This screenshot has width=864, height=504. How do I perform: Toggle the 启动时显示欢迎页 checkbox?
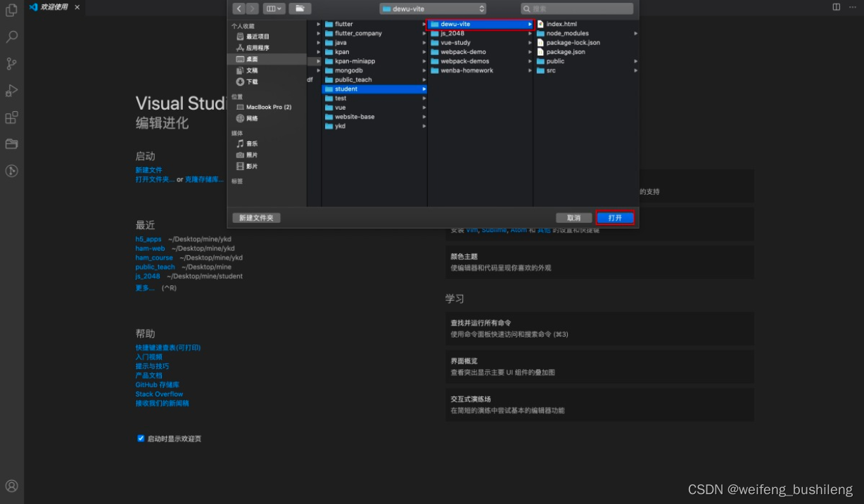click(141, 438)
